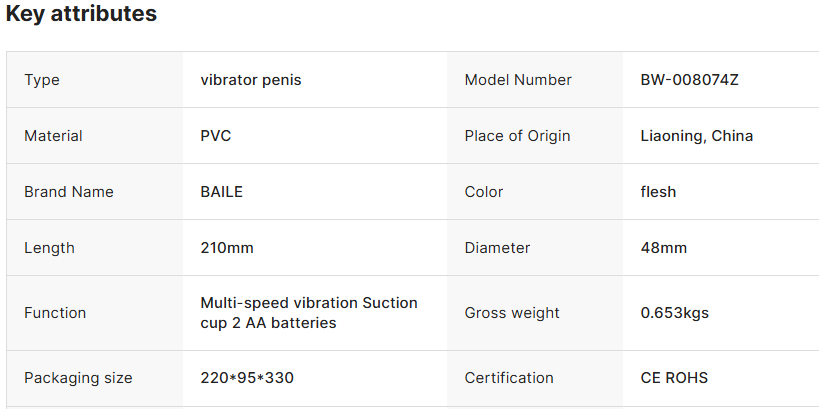Select the 220*95*330 packaging value
Screen dimensions: 819x409
point(247,378)
